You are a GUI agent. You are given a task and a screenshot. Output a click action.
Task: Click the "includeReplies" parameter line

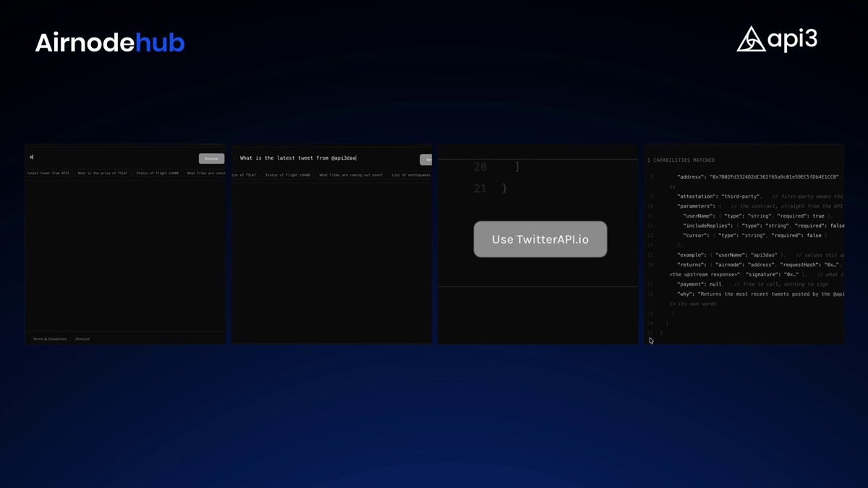coord(764,226)
